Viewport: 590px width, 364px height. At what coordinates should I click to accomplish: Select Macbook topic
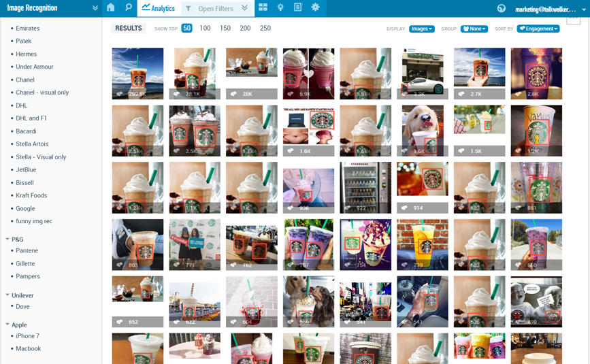click(28, 348)
